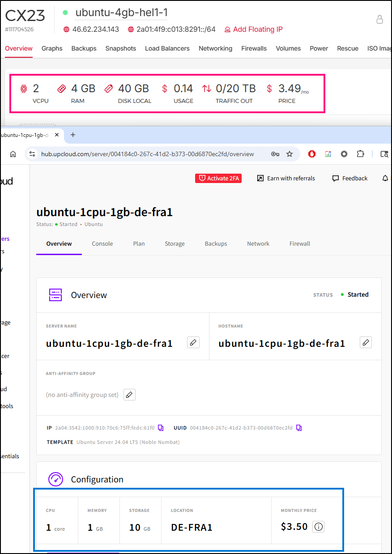Open the notifications bell icon
Screen dimensions: 392x554
385,178
